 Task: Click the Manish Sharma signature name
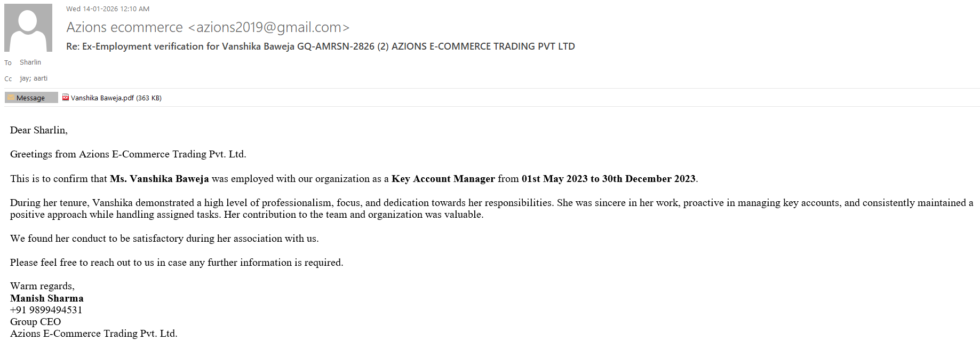47,298
